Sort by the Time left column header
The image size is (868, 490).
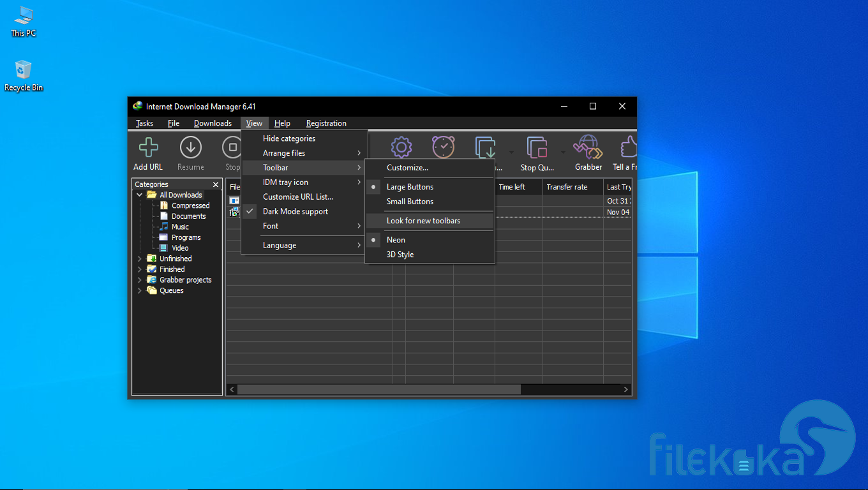[519, 187]
